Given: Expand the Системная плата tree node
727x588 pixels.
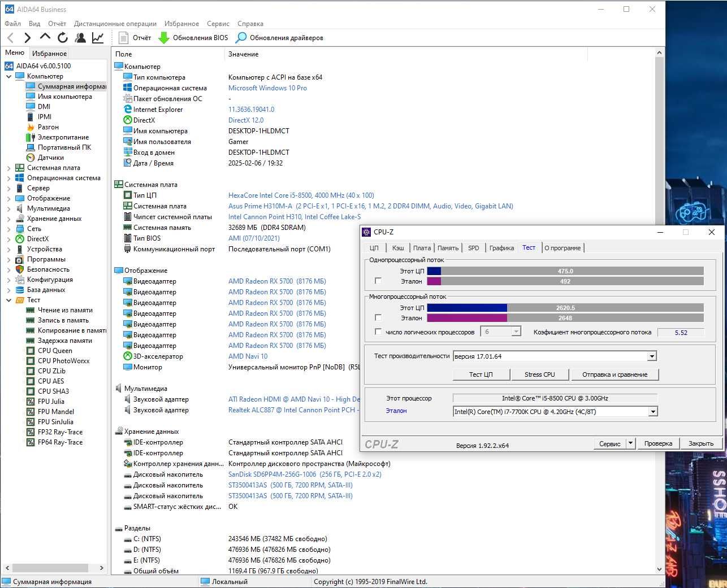Looking at the screenshot, I should [x=8, y=168].
